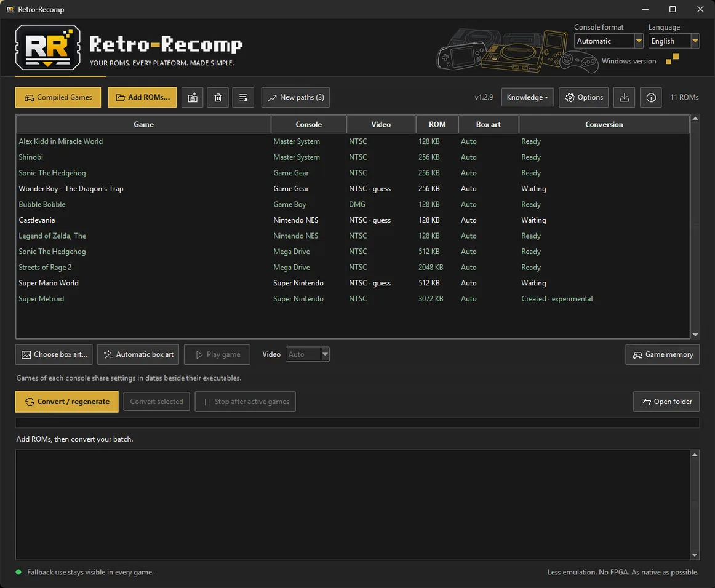Select the Legend of Zelda, The row
This screenshot has height=588, width=715.
[x=353, y=236]
